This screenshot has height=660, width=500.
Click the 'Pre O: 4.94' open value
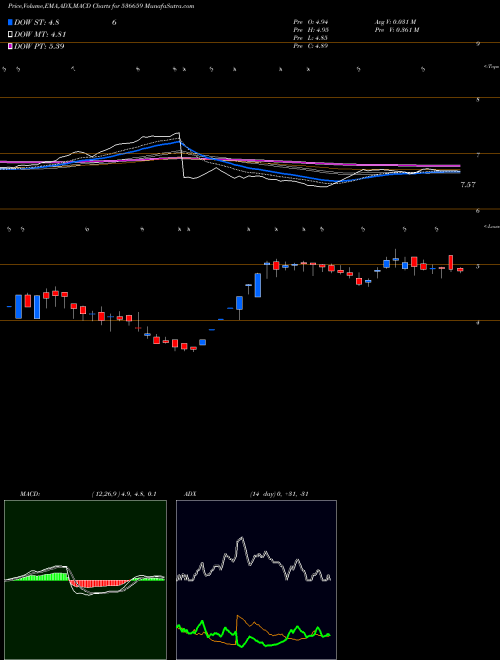311,22
